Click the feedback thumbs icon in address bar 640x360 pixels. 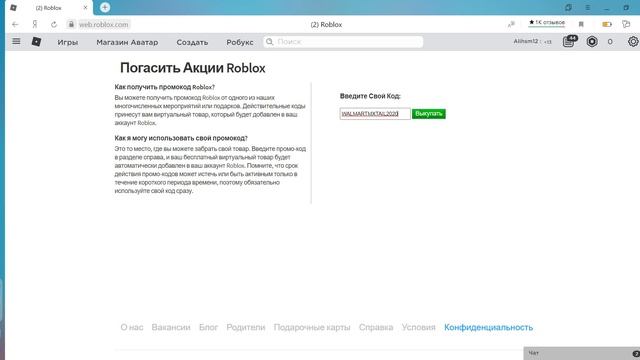click(x=626, y=24)
